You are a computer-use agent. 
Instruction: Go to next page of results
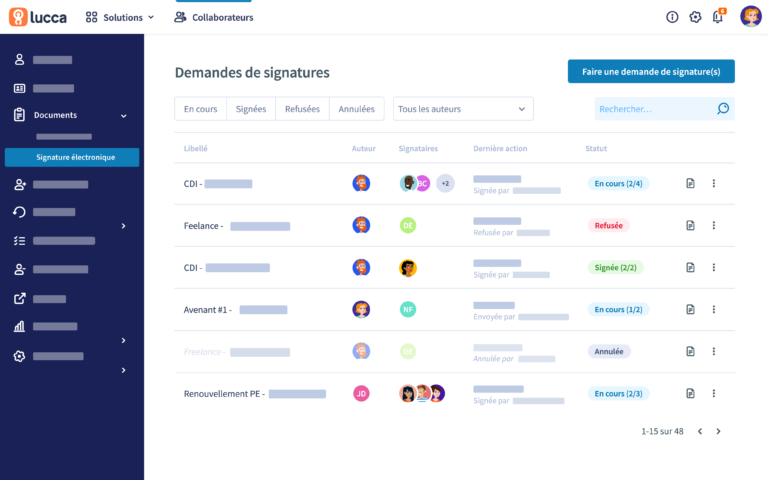click(718, 432)
